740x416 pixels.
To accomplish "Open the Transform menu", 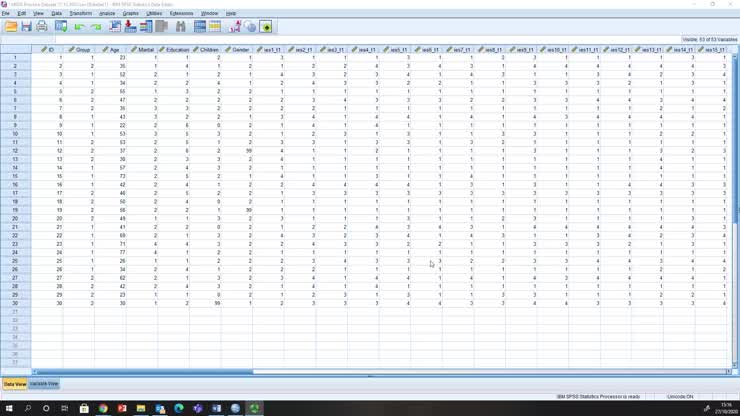I will coord(80,13).
